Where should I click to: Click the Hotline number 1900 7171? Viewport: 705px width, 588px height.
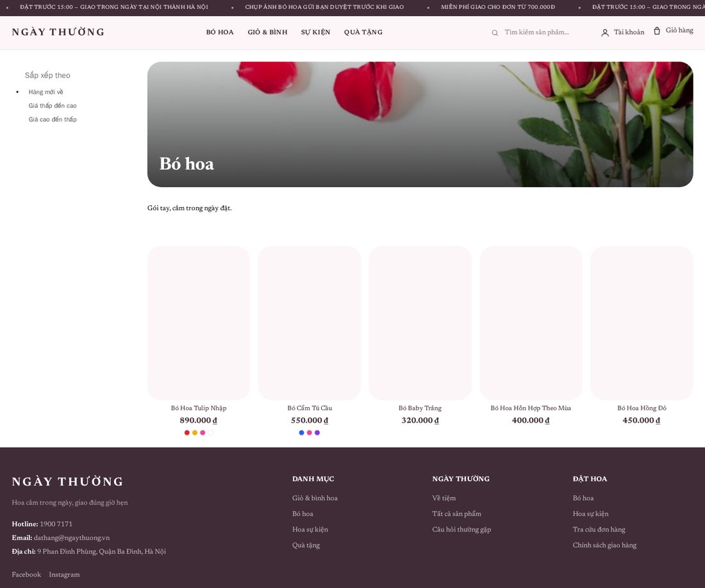pos(56,524)
